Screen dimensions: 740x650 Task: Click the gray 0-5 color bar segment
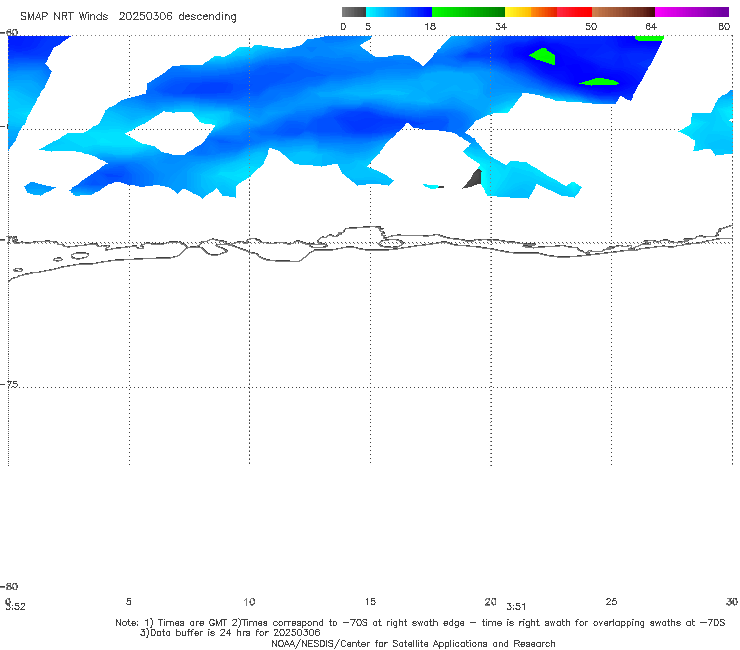pyautogui.click(x=354, y=12)
